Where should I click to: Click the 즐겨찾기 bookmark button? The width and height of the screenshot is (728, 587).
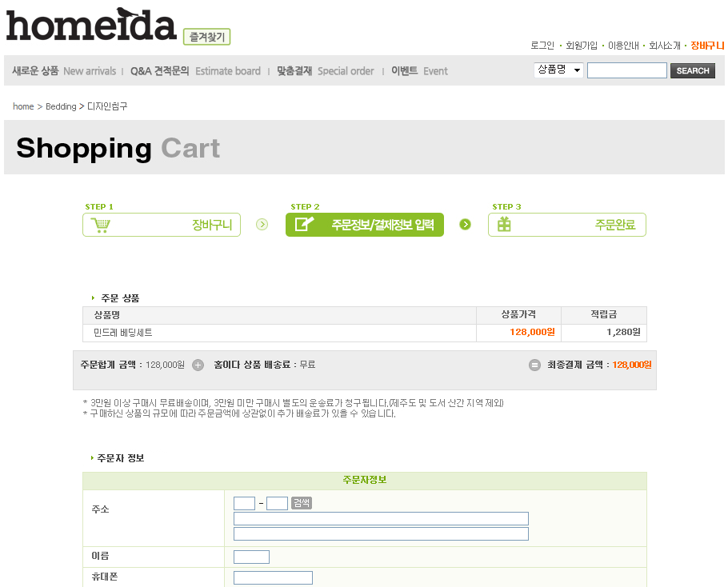point(206,37)
